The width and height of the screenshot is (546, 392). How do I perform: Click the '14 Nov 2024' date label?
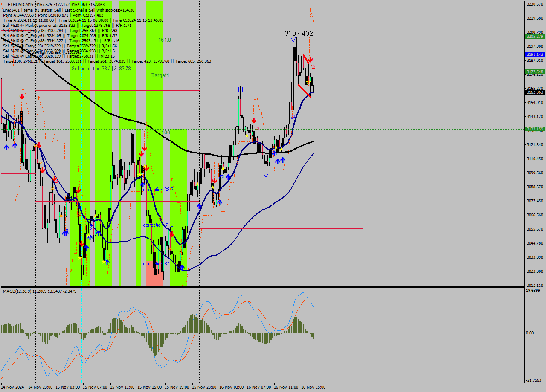(12, 387)
